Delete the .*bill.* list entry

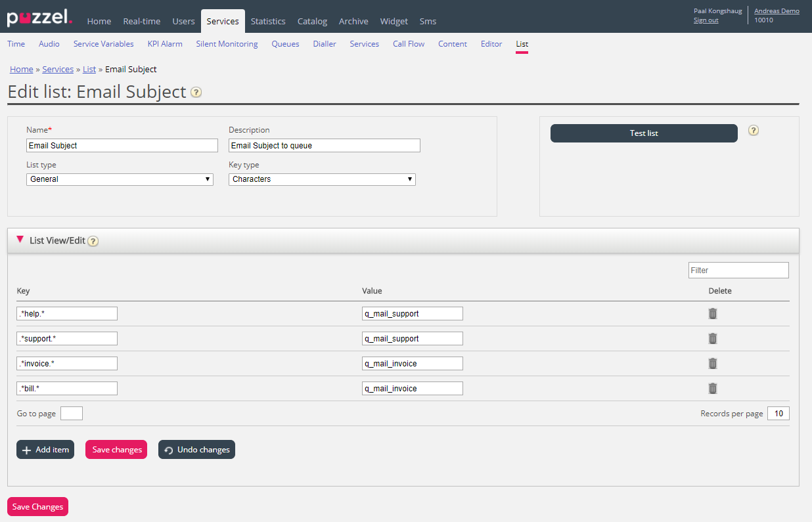click(x=712, y=389)
